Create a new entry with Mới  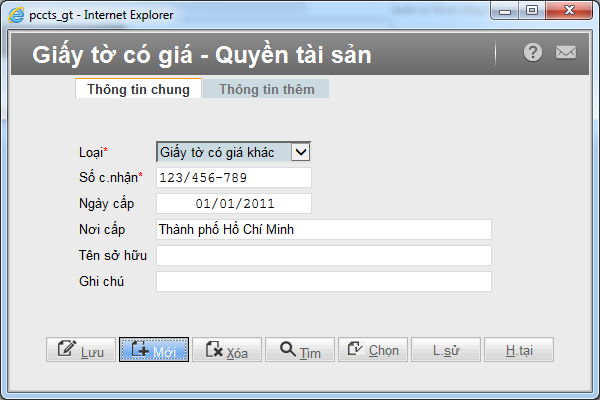(154, 349)
